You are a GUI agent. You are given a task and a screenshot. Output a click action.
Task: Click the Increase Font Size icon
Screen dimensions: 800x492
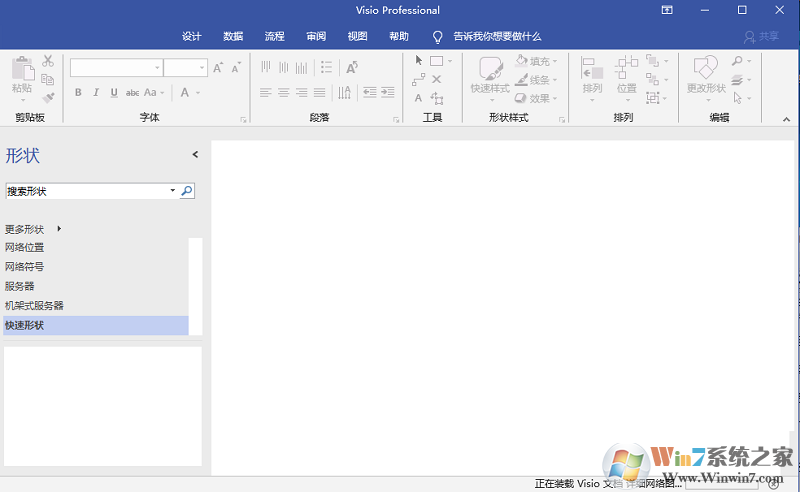219,68
